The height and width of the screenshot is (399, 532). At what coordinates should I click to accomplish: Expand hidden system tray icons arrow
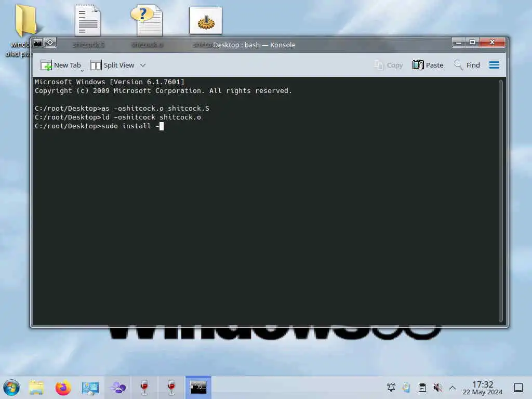[453, 388]
